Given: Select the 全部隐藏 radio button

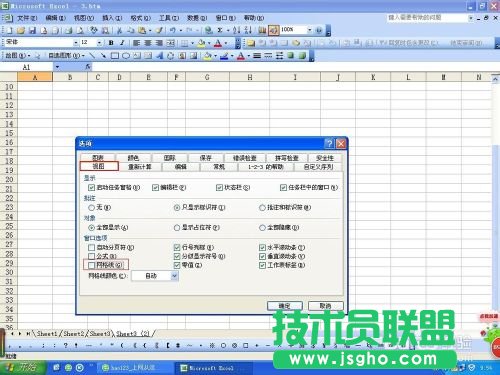Looking at the screenshot, I should coord(262,228).
